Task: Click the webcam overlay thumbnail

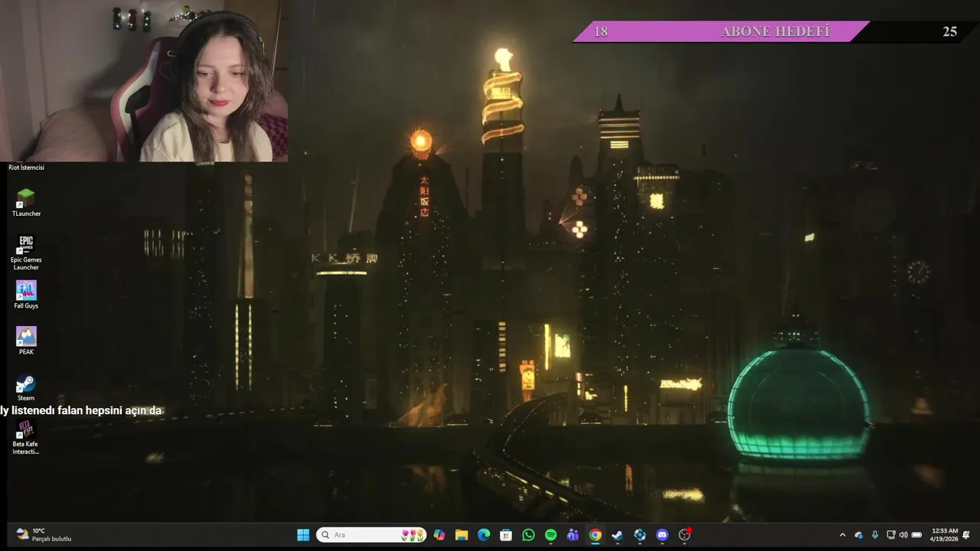Action: 144,80
